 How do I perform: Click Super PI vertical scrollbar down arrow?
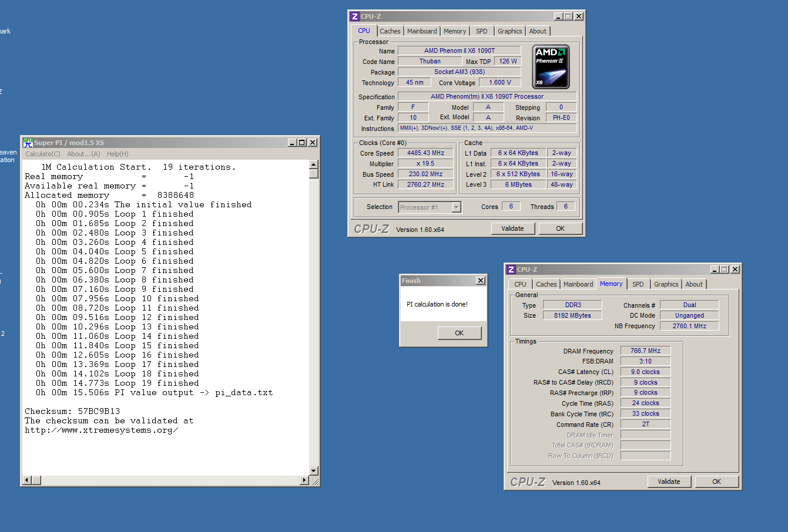pos(313,471)
